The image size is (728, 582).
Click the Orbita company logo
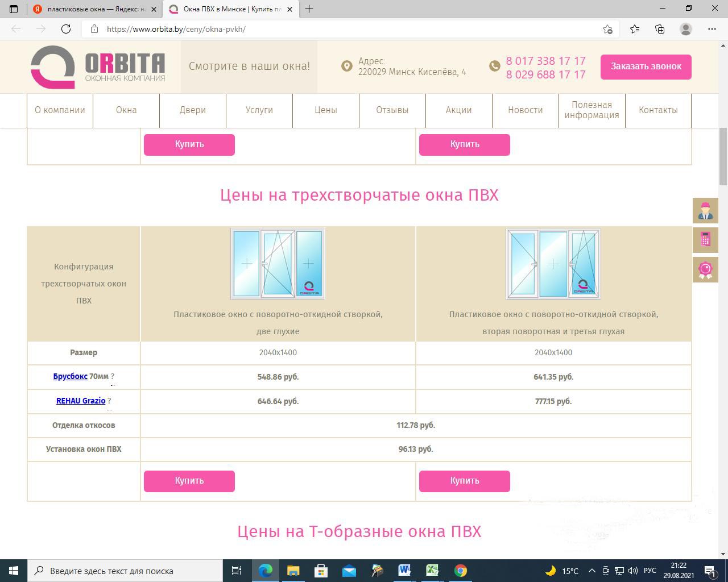click(x=98, y=67)
